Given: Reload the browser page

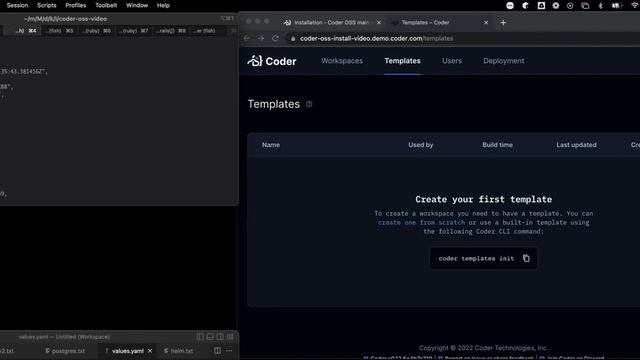Looking at the screenshot, I should coord(275,38).
